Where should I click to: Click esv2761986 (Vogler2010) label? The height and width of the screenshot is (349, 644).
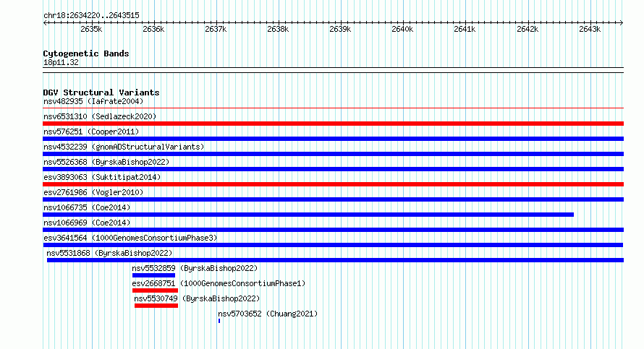[x=93, y=192]
